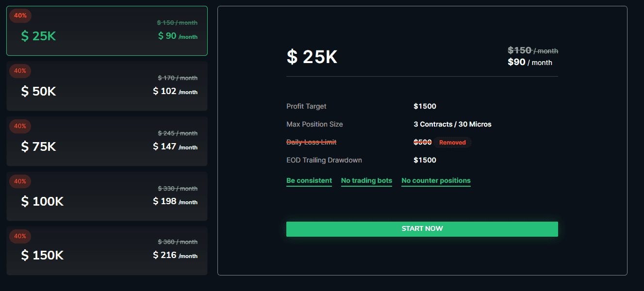
Task: Select the $ 50K plan card
Action: (x=107, y=86)
